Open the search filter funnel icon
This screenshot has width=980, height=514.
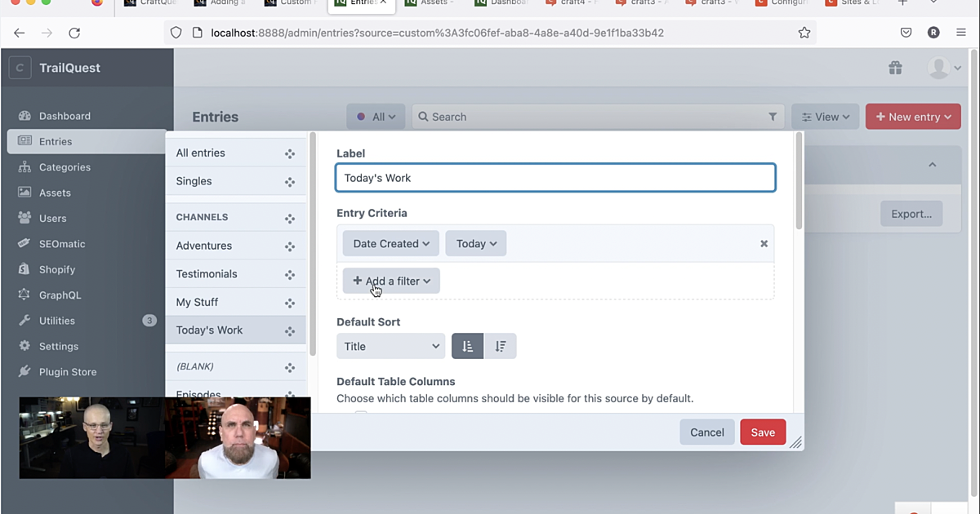tap(773, 117)
